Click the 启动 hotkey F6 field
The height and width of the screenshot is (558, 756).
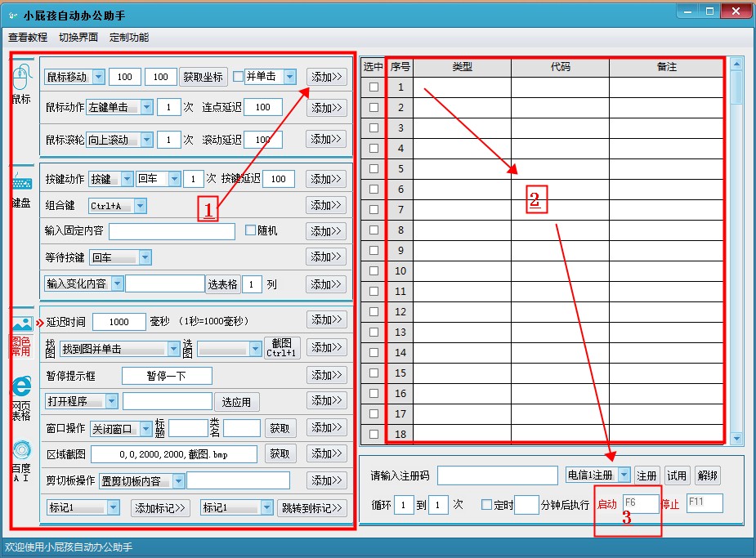(641, 503)
